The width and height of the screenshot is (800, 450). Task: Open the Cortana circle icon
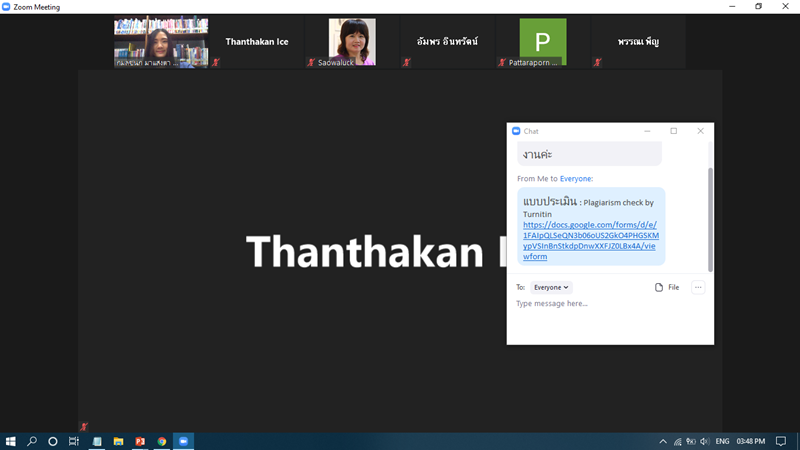click(x=53, y=441)
